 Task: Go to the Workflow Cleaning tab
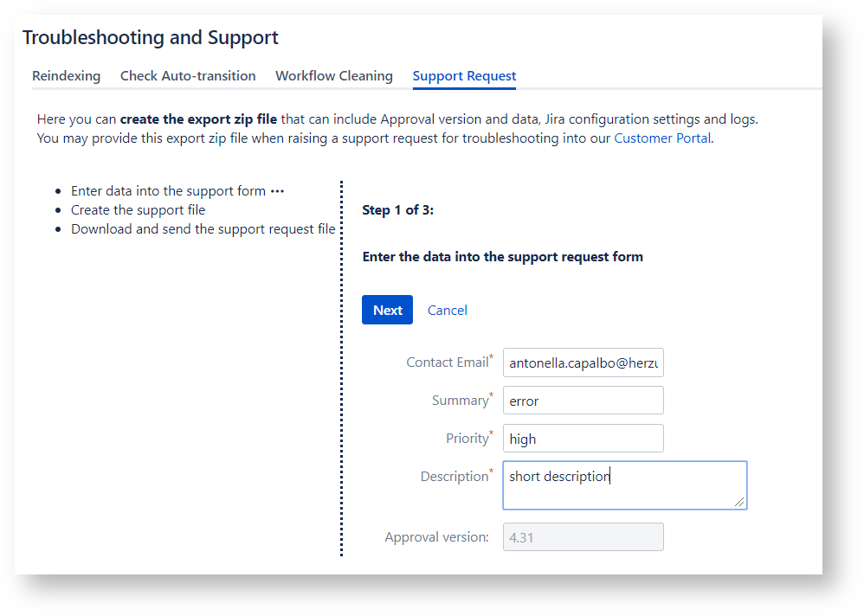pyautogui.click(x=334, y=76)
